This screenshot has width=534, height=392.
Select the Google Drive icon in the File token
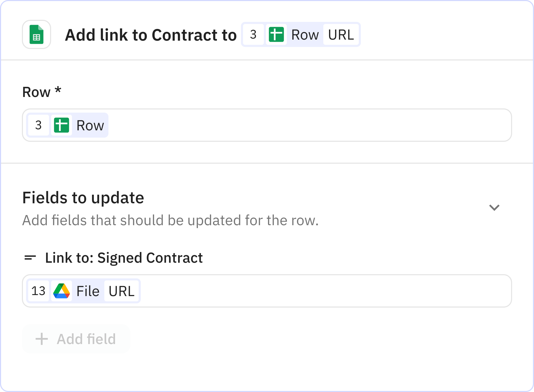pyautogui.click(x=62, y=291)
